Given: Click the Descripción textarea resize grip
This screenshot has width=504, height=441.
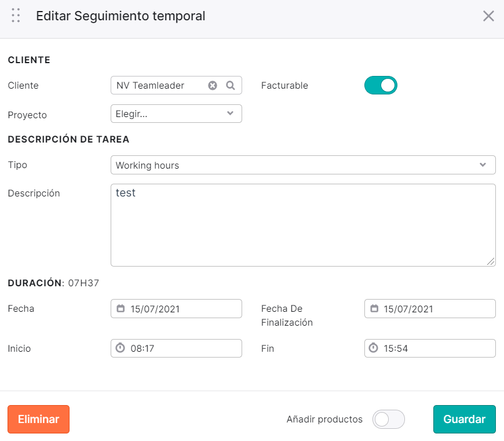Looking at the screenshot, I should click(491, 261).
